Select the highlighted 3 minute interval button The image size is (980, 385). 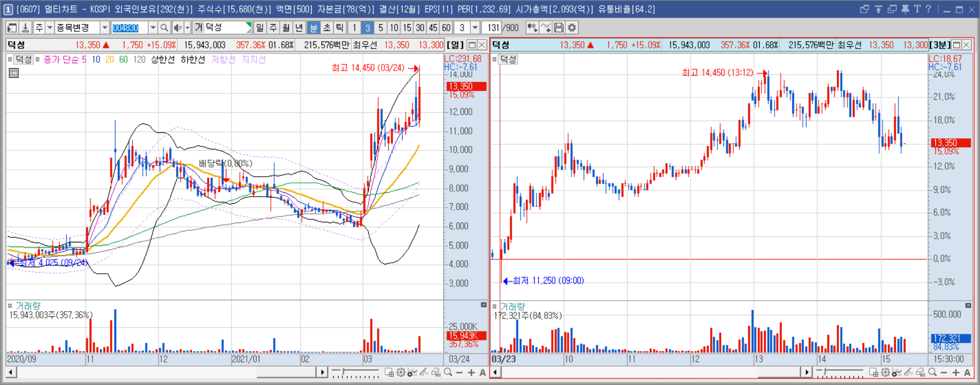367,28
